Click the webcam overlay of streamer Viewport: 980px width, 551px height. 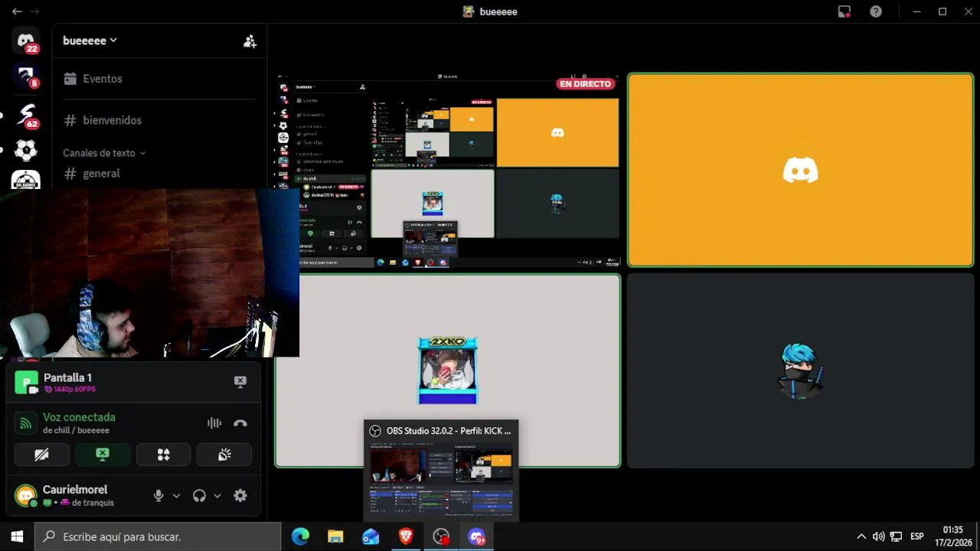[x=149, y=273]
